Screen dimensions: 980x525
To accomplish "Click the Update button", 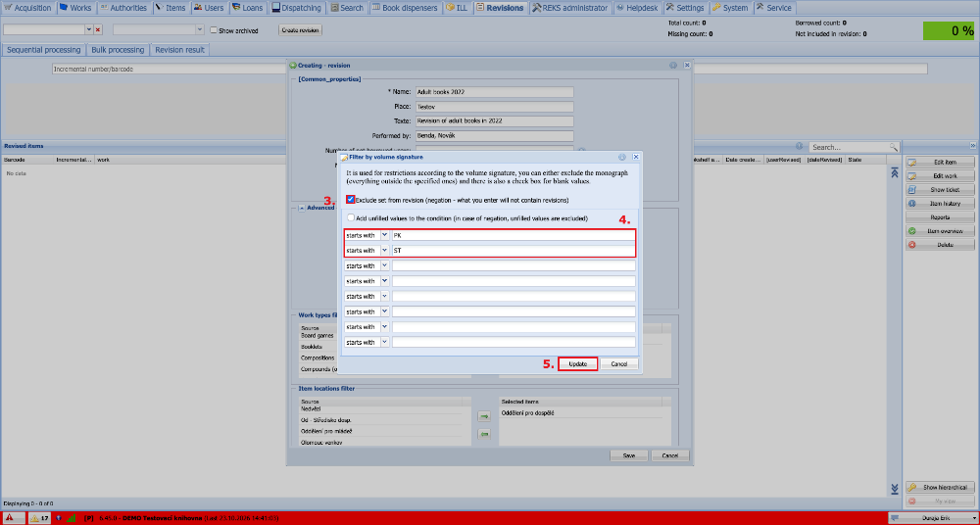I will click(577, 363).
